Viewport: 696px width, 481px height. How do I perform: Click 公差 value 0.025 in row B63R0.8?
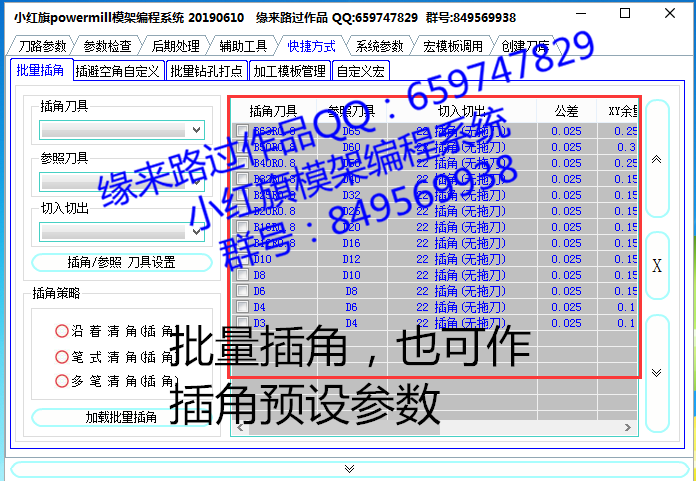566,131
